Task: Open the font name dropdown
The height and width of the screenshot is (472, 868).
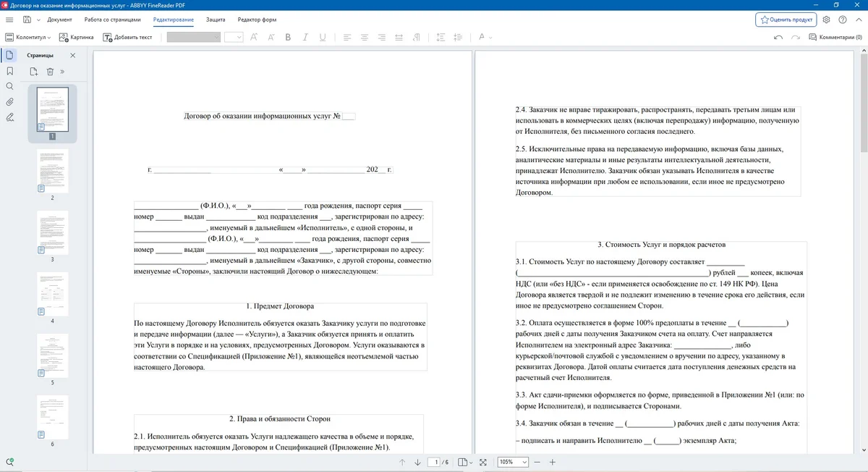Action: 193,37
